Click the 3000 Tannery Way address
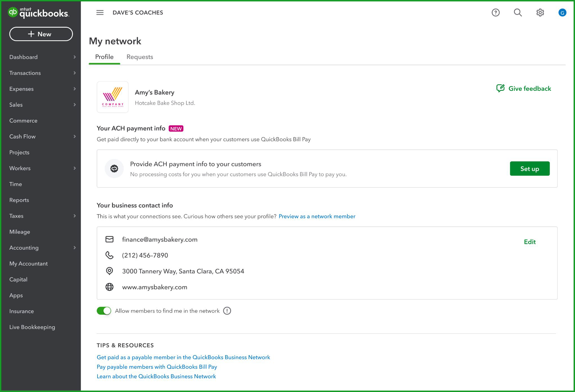575x392 pixels. [x=183, y=271]
